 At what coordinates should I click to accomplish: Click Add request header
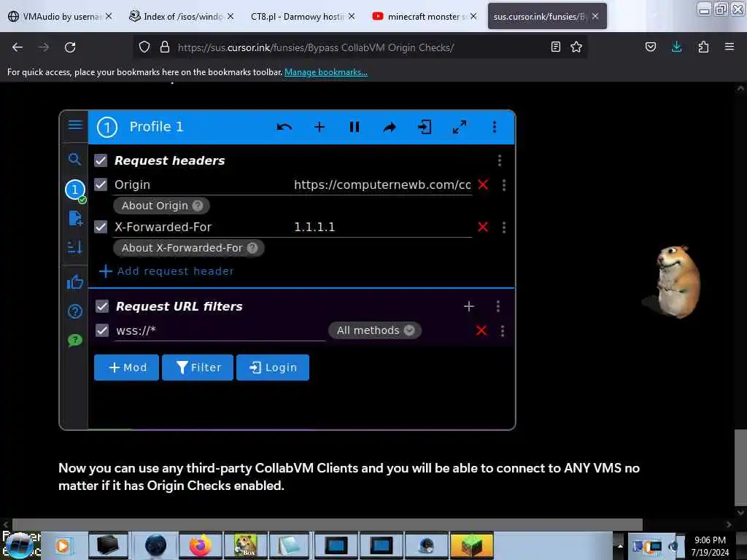[166, 271]
